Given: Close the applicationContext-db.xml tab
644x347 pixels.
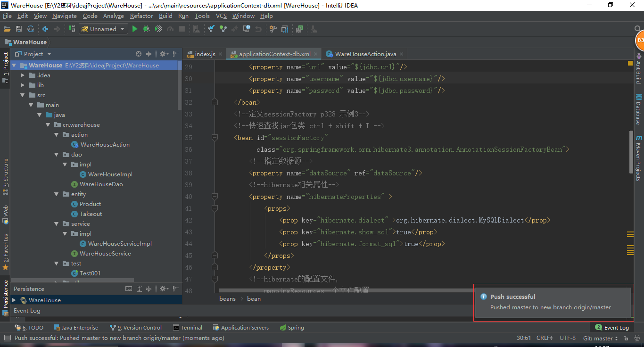Looking at the screenshot, I should point(316,54).
